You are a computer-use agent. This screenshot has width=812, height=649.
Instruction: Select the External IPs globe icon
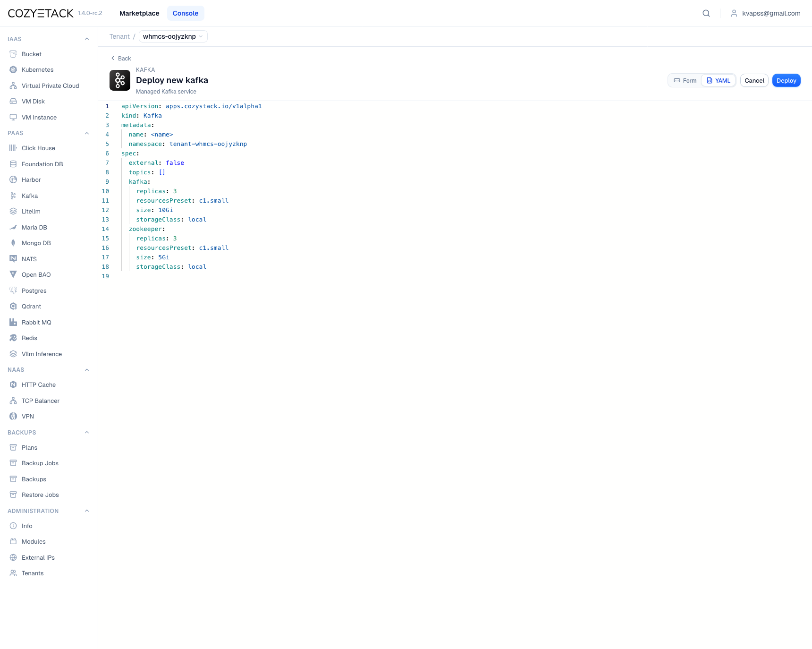coord(13,557)
